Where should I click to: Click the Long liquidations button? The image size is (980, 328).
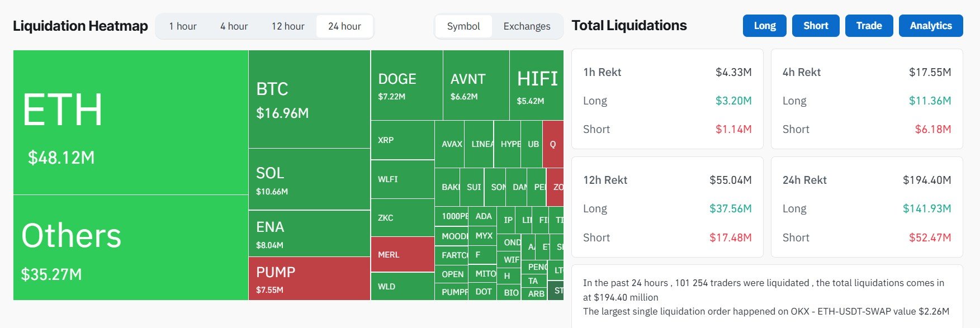click(x=764, y=25)
